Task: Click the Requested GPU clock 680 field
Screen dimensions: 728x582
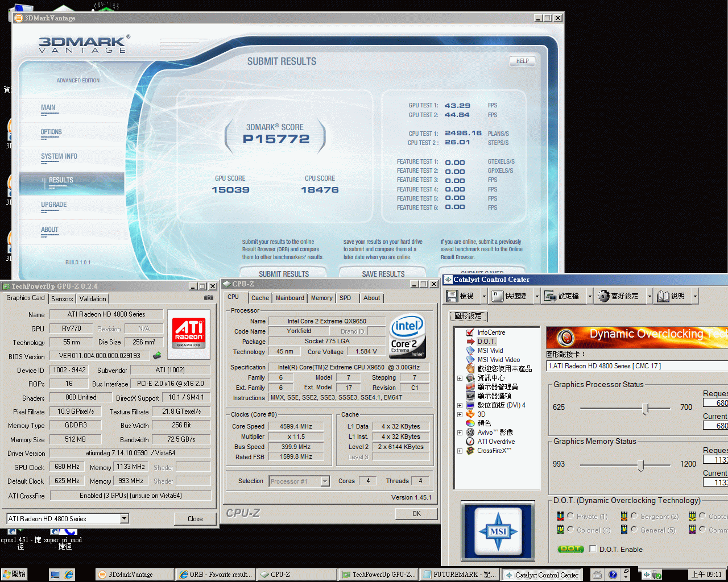Action: pyautogui.click(x=716, y=402)
